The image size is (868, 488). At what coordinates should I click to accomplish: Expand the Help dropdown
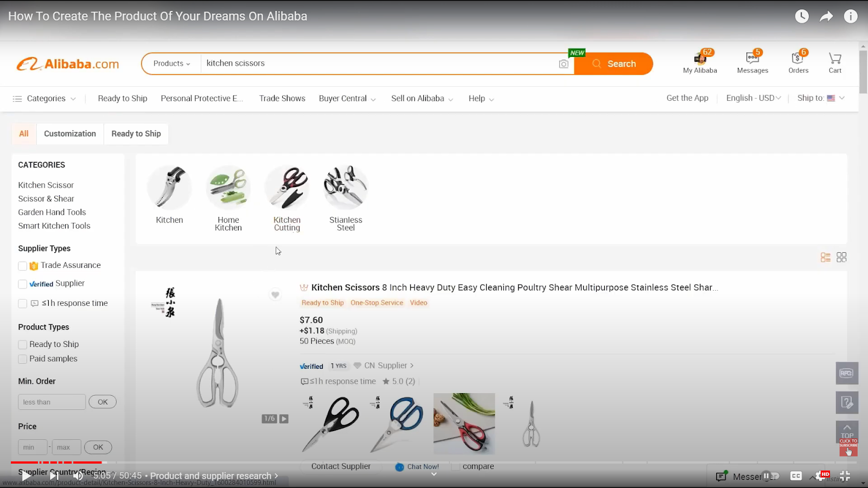coord(481,99)
